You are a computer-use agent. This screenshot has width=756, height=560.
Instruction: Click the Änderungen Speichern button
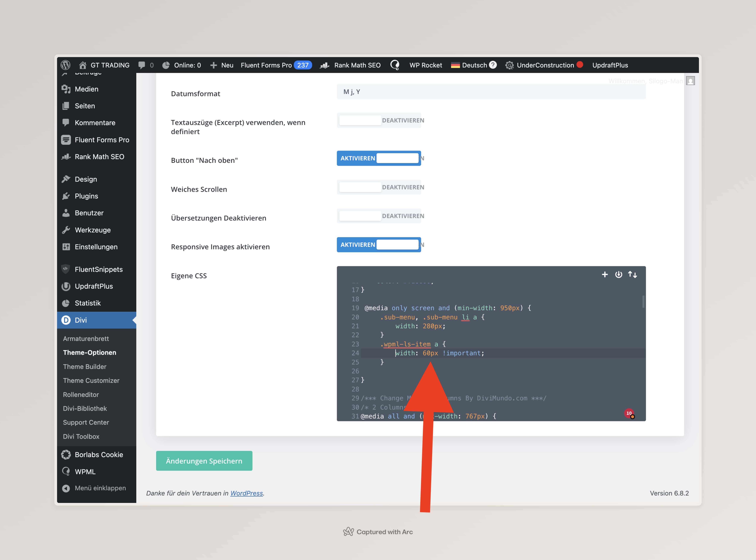(x=204, y=461)
